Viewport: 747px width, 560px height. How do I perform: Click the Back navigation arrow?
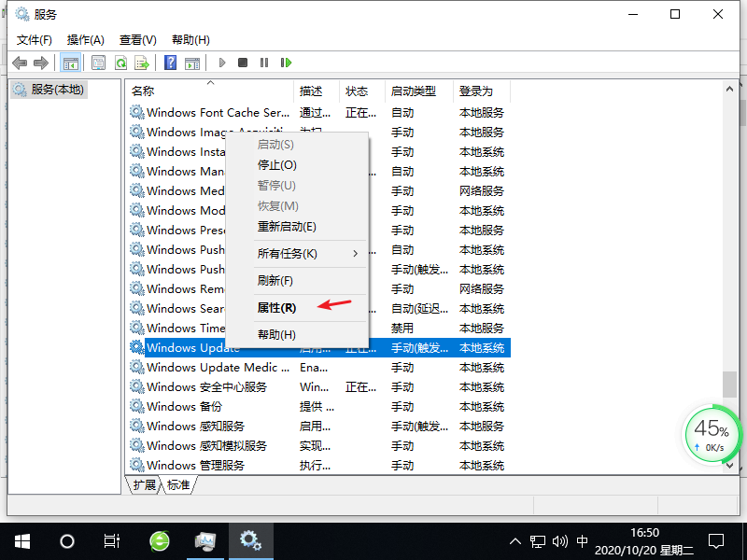pyautogui.click(x=21, y=63)
